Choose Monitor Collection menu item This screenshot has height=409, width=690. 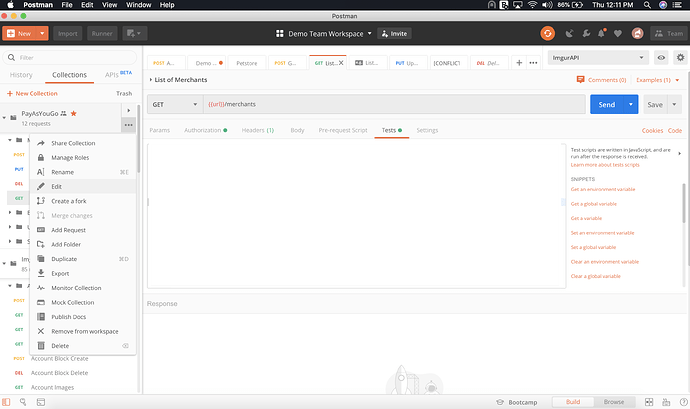tap(83, 288)
